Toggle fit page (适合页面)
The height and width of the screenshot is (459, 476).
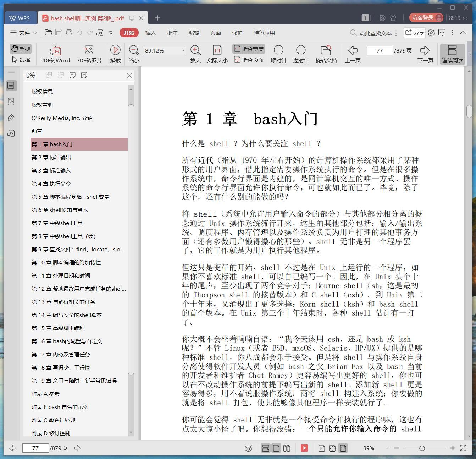coord(249,60)
